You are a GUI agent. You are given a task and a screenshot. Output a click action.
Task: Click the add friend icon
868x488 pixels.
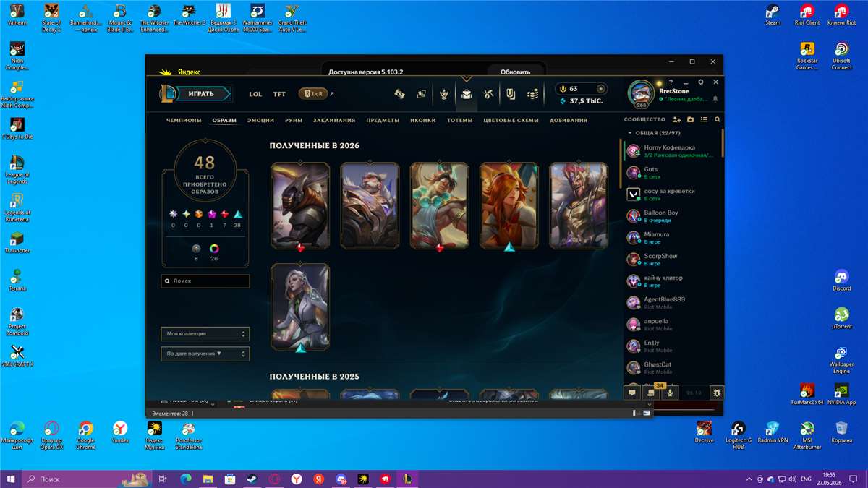(x=677, y=119)
